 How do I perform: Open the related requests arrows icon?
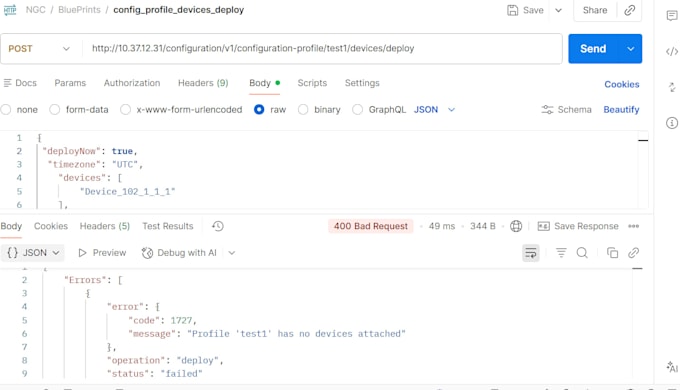pyautogui.click(x=672, y=87)
